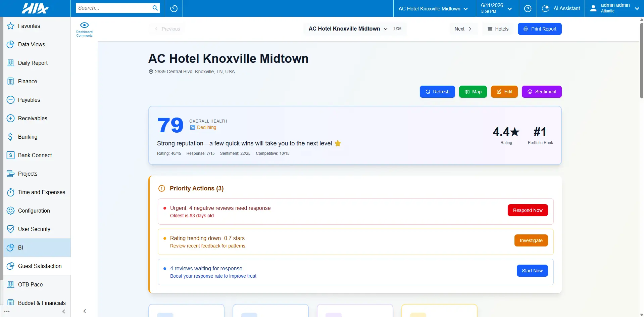Click the Favorites star icon
The width and height of the screenshot is (644, 317).
11,26
